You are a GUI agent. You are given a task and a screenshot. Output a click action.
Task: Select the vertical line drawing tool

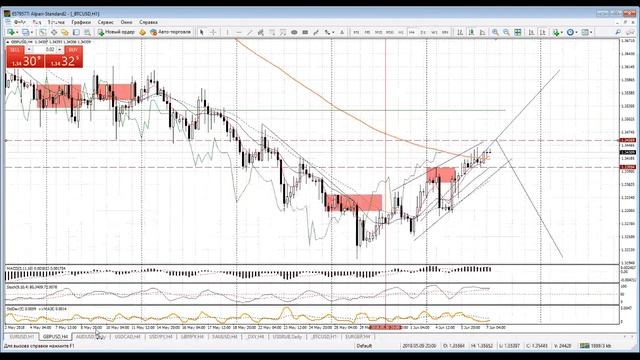(227, 32)
